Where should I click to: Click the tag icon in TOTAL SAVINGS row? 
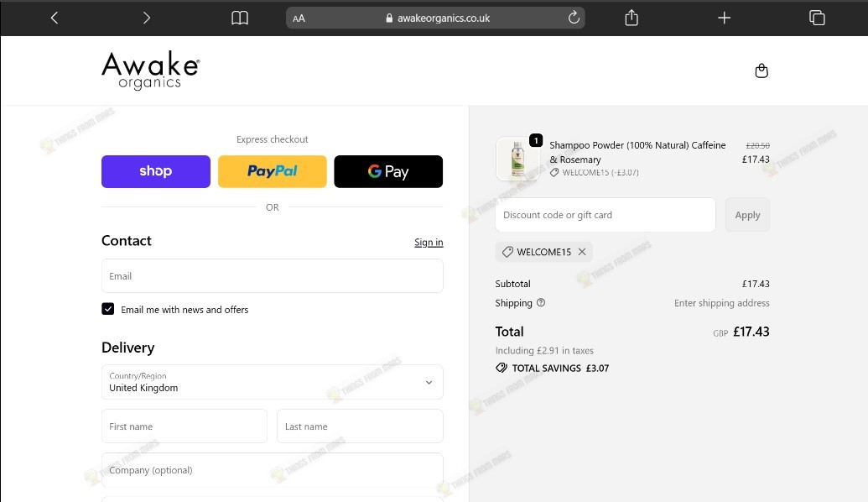click(x=502, y=368)
